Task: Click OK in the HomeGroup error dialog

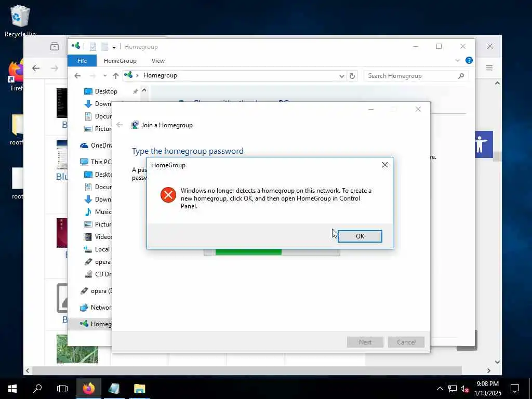Action: [x=360, y=236]
